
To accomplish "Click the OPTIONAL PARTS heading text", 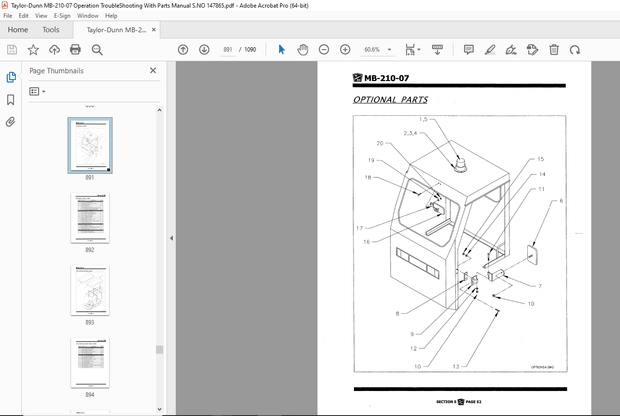I will (x=390, y=100).
